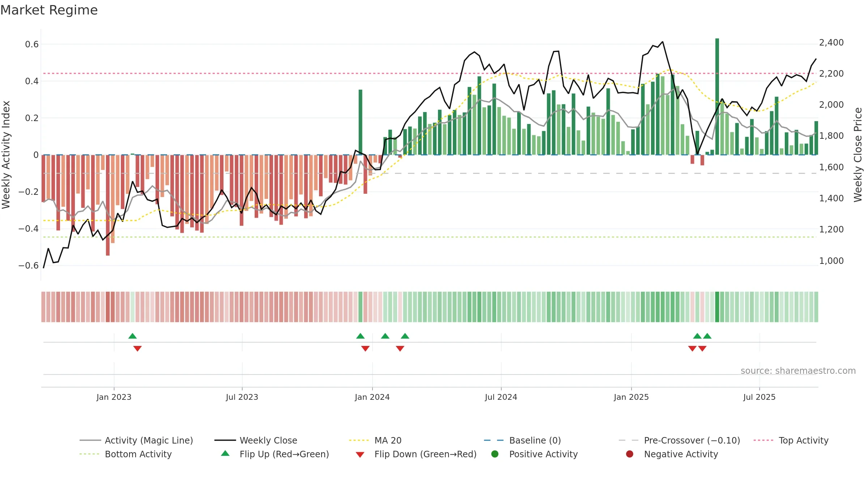Screen dimensions: 868x488
Task: Click the first Flip Up triangle after Jan 2023
Action: click(132, 336)
